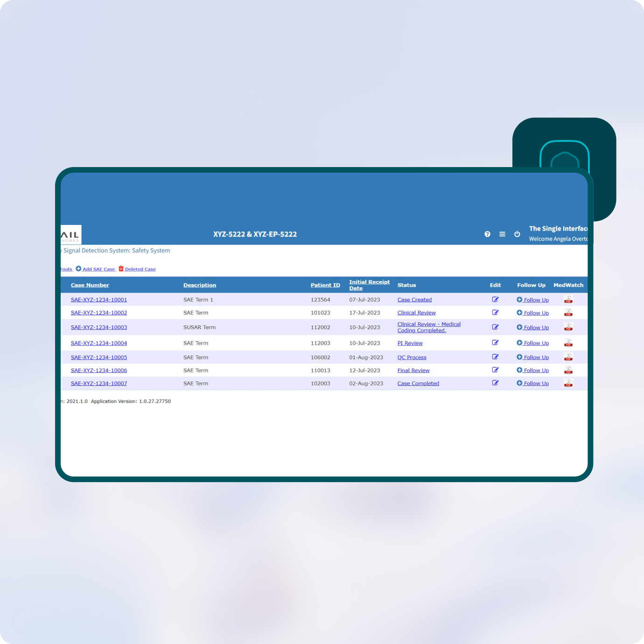Sort by Case Number column header

pos(90,285)
